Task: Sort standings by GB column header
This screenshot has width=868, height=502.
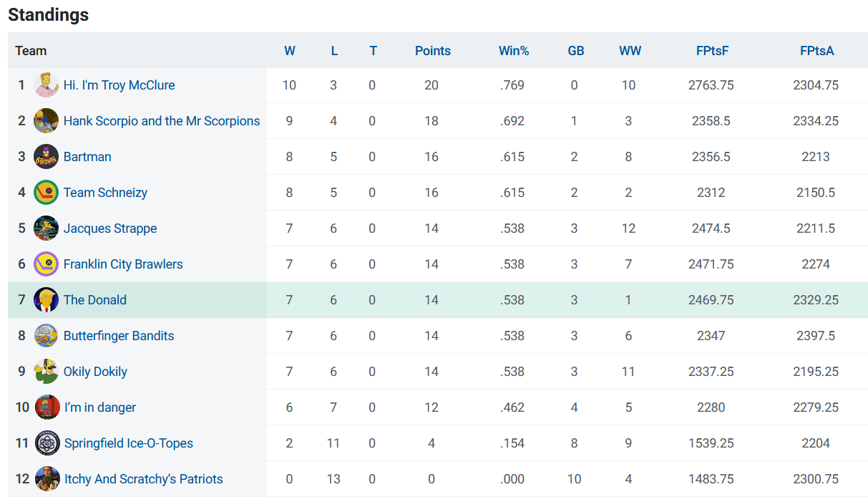Action: tap(576, 51)
